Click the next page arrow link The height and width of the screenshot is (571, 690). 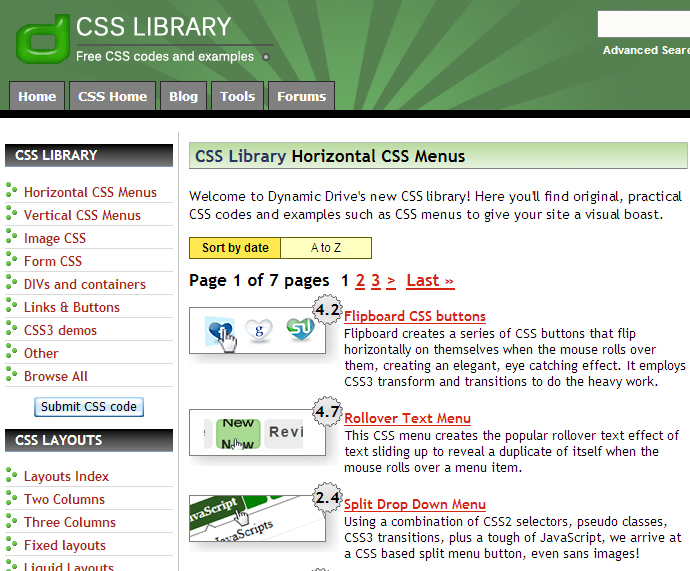[391, 281]
